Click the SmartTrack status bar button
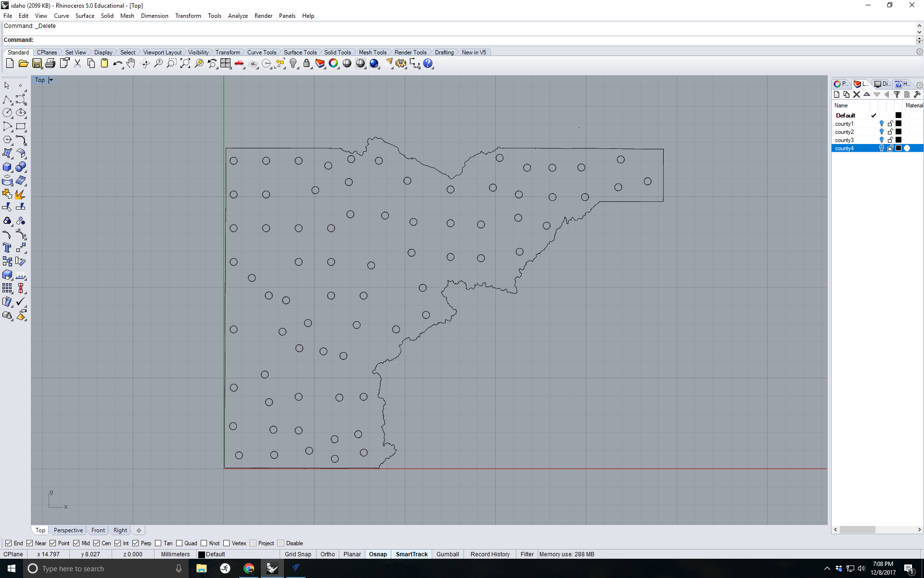Viewport: 924px width, 578px height. [411, 554]
